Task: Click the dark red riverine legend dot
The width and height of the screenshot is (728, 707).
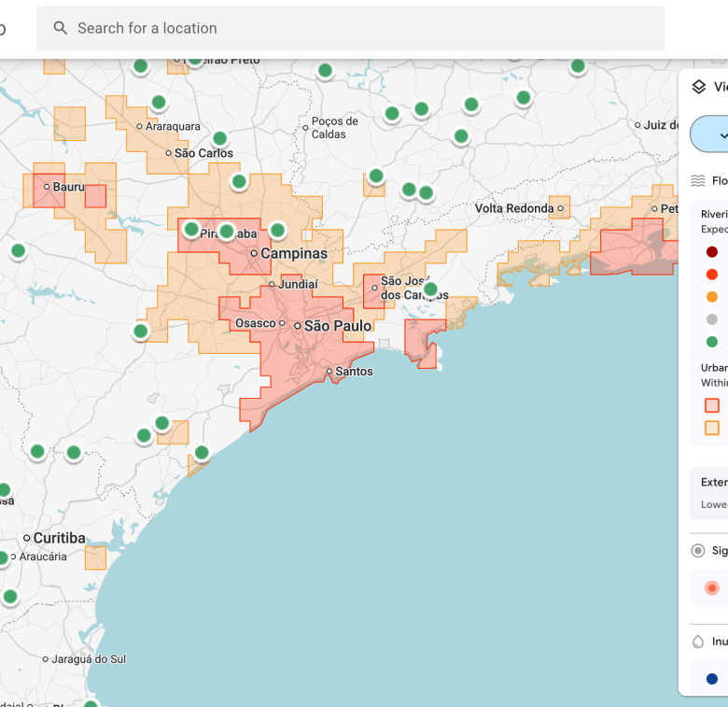Action: pyautogui.click(x=712, y=252)
